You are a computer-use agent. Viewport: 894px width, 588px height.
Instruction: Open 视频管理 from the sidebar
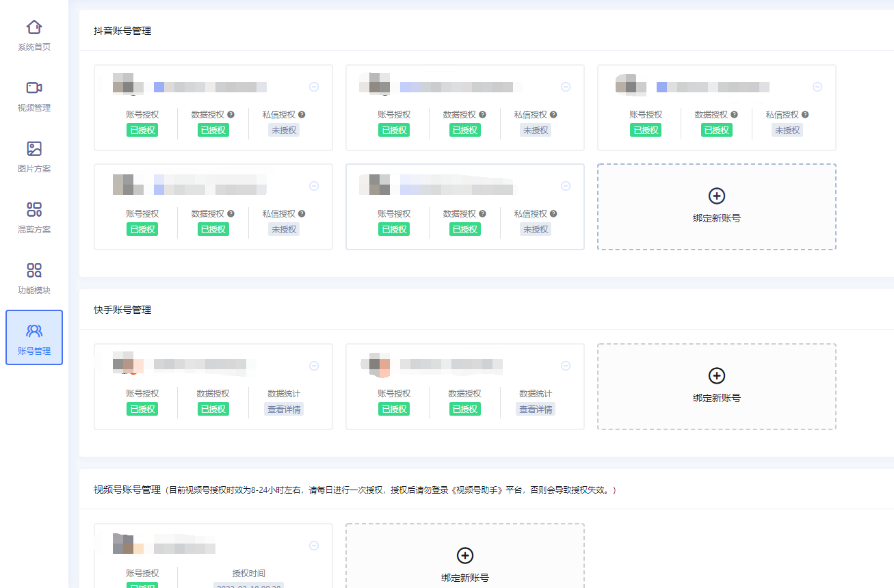click(x=34, y=96)
